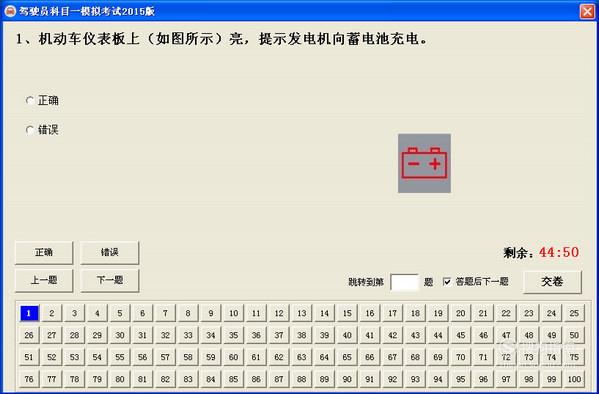Jump to question 97
The height and width of the screenshot is (394, 599).
(x=506, y=379)
